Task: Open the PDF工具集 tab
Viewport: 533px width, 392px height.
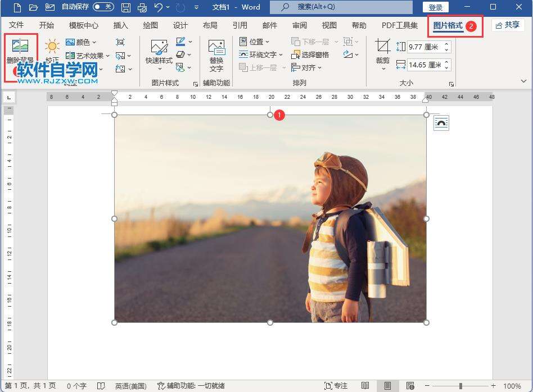Action: pos(399,25)
